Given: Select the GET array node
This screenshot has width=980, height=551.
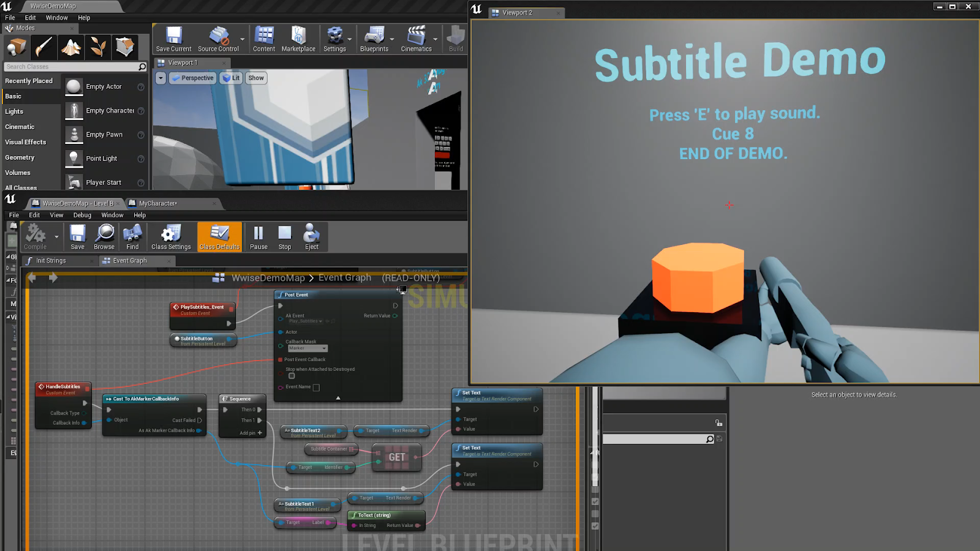Looking at the screenshot, I should point(397,457).
